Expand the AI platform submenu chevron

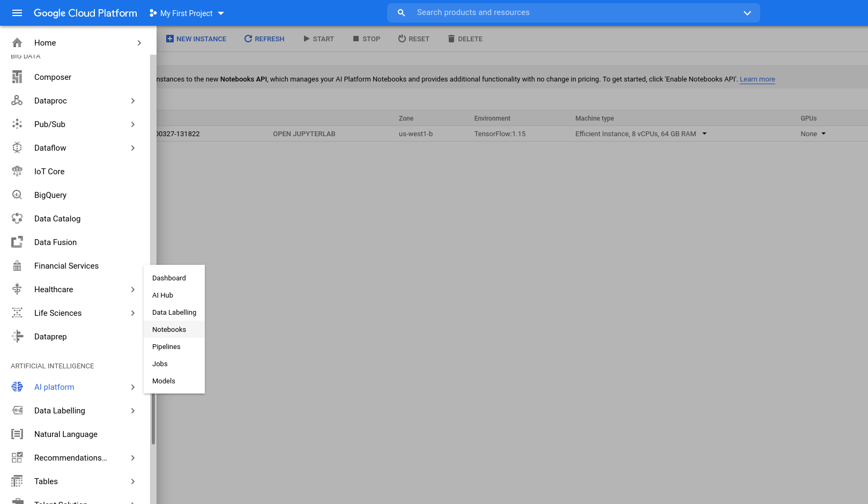click(133, 387)
